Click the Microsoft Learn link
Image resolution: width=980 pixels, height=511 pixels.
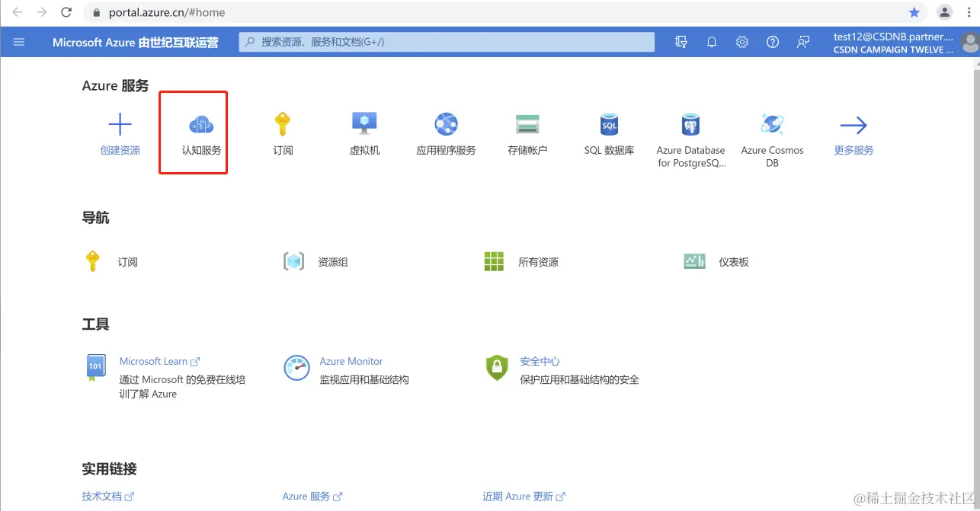(159, 361)
